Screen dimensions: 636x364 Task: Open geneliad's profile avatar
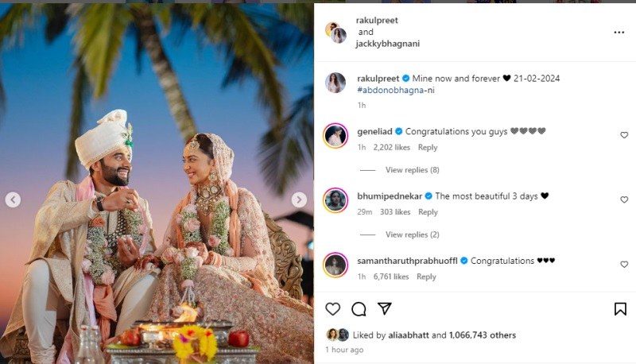coord(335,136)
